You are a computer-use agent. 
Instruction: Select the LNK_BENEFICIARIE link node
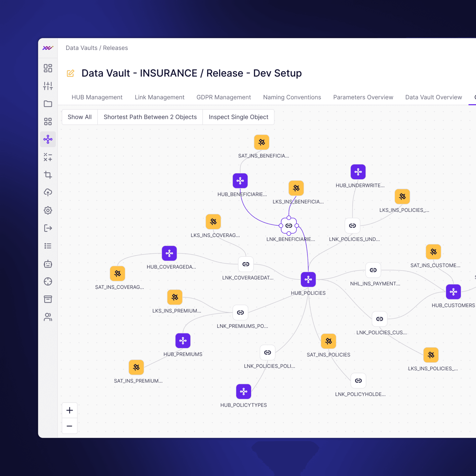(x=289, y=226)
